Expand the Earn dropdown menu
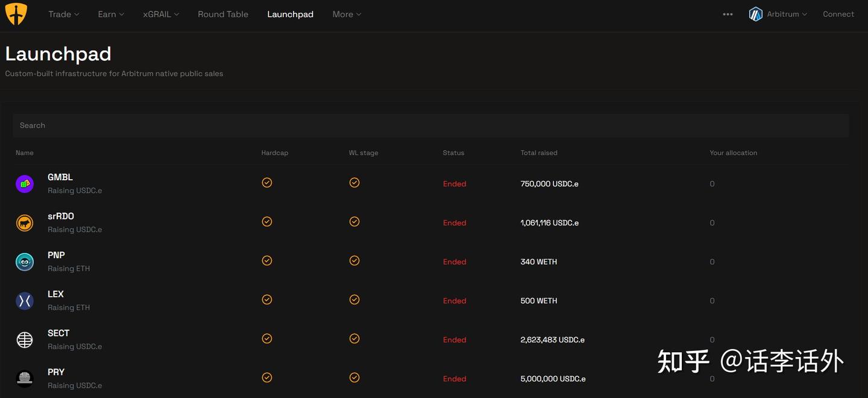This screenshot has width=868, height=398. coord(111,14)
